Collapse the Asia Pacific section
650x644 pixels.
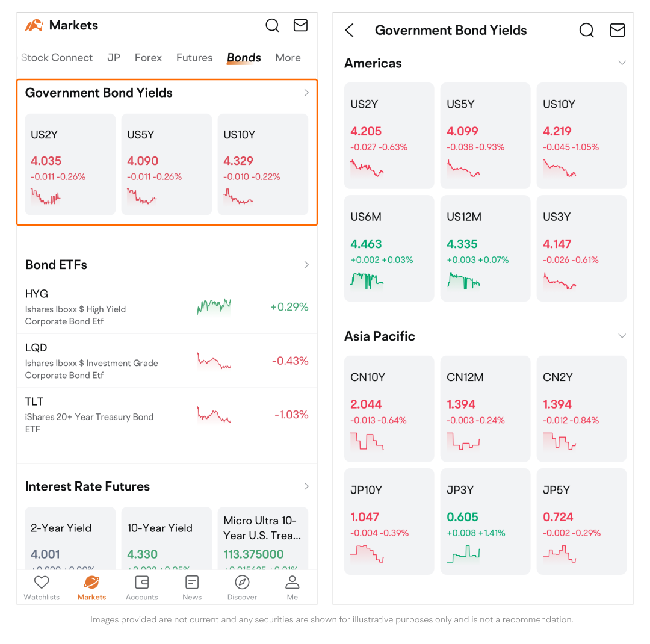[622, 336]
